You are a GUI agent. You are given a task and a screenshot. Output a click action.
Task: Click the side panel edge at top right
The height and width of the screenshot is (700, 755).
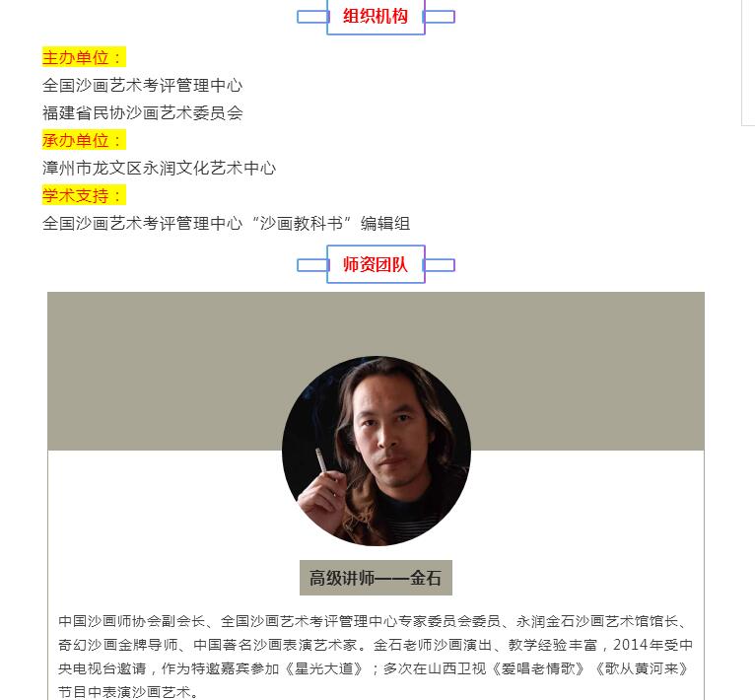tap(748, 63)
